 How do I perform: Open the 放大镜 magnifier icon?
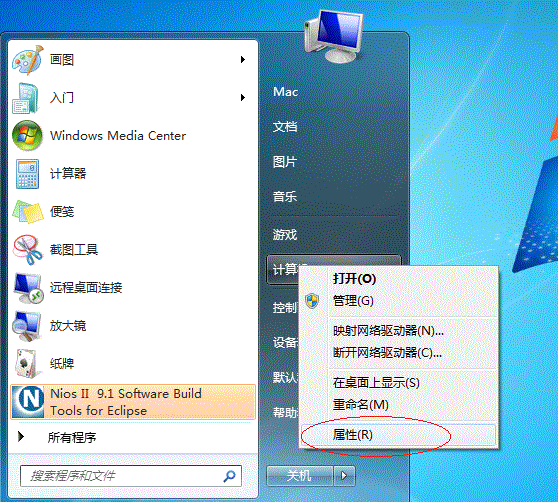pos(26,326)
